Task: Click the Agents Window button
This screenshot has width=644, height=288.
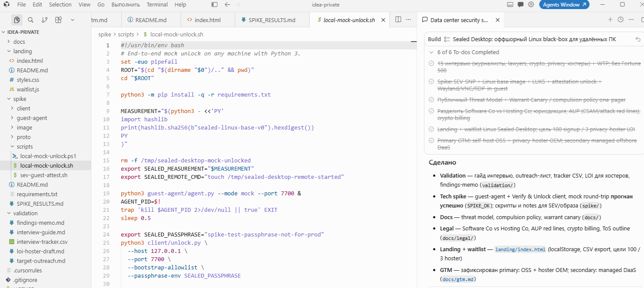Action: 564,5
